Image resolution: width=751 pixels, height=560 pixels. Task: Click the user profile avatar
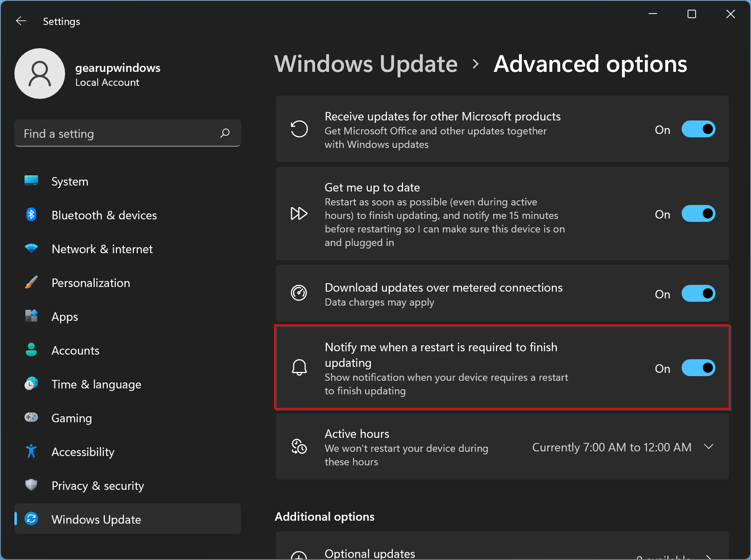click(x=40, y=74)
